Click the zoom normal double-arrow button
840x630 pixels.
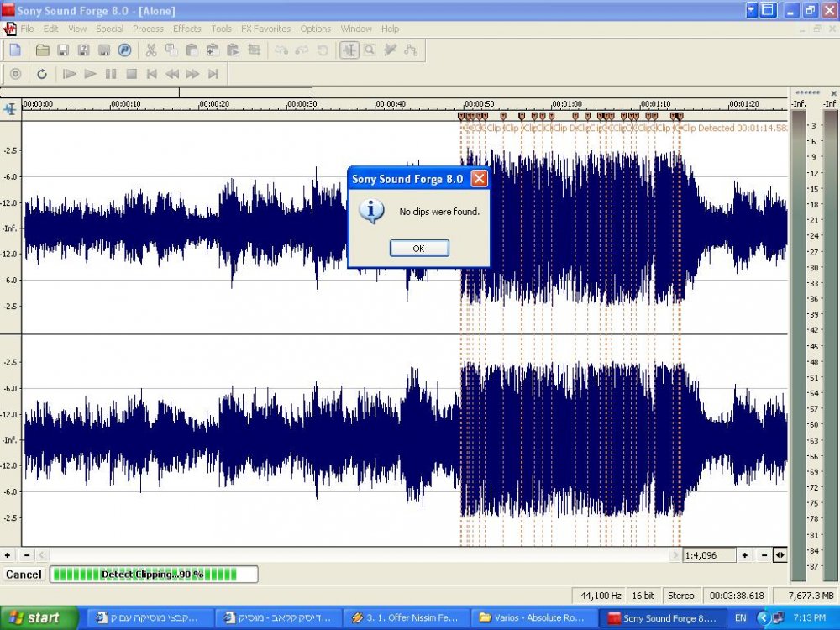pyautogui.click(x=780, y=555)
